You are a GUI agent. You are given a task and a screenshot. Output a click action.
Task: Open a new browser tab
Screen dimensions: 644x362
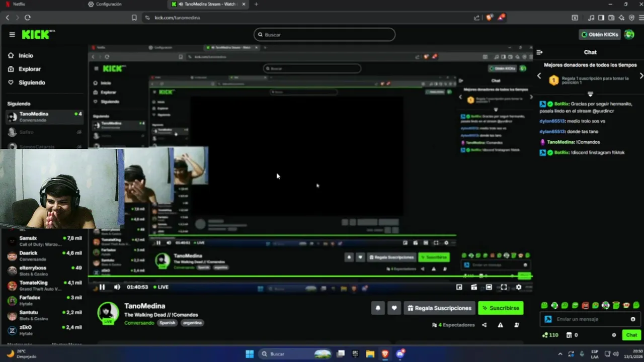pyautogui.click(x=256, y=4)
